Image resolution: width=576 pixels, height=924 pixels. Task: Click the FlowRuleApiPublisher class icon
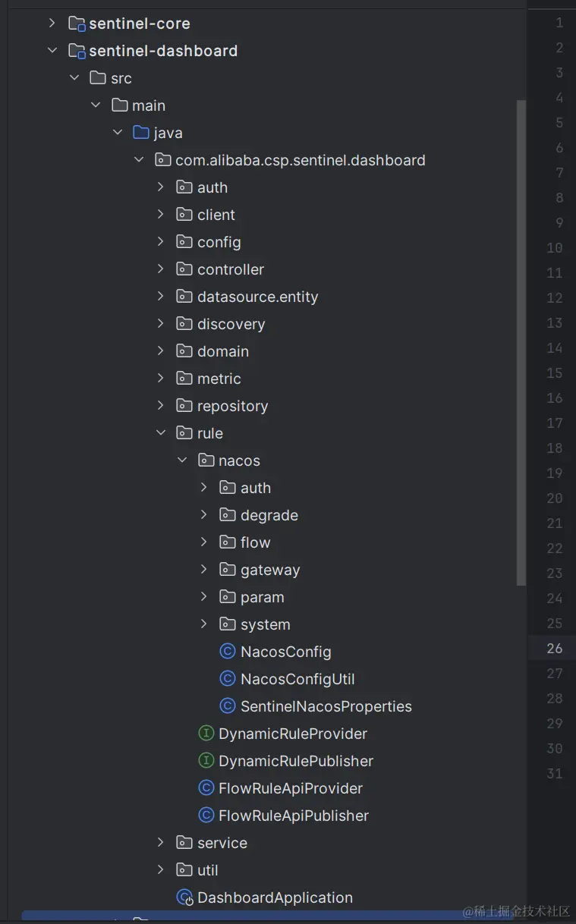[x=206, y=816]
